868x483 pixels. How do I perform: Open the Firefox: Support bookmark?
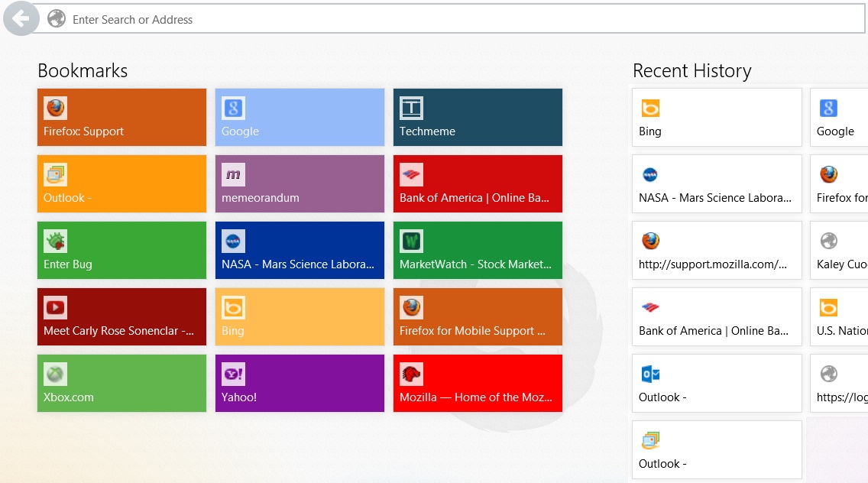pyautogui.click(x=121, y=117)
